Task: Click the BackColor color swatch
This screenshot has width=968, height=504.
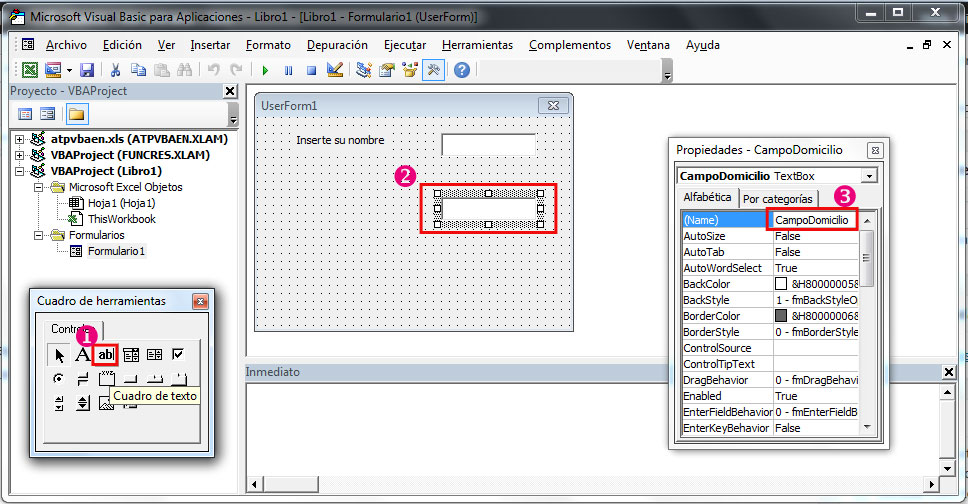Action: click(781, 284)
